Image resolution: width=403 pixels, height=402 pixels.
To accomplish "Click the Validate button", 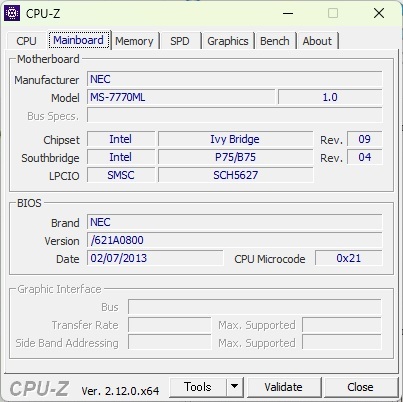I will [284, 387].
